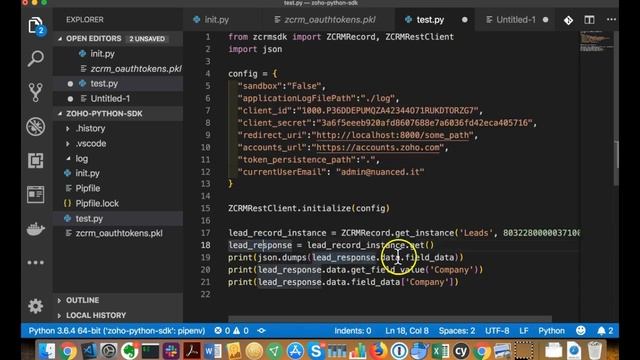Collapse the ZOHO-PYTHON-SDK folder section
Screen dimensions: 640x360
(118, 113)
